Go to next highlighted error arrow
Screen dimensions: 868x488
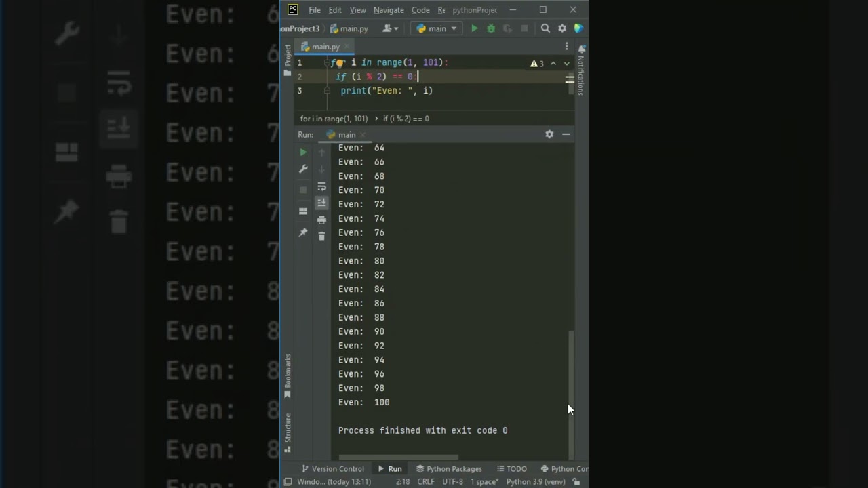coord(567,64)
